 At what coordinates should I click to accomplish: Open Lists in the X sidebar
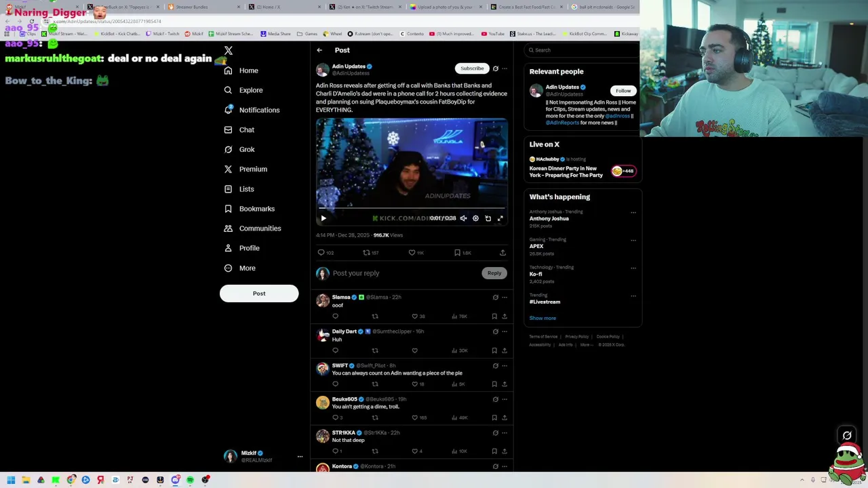tap(238, 189)
